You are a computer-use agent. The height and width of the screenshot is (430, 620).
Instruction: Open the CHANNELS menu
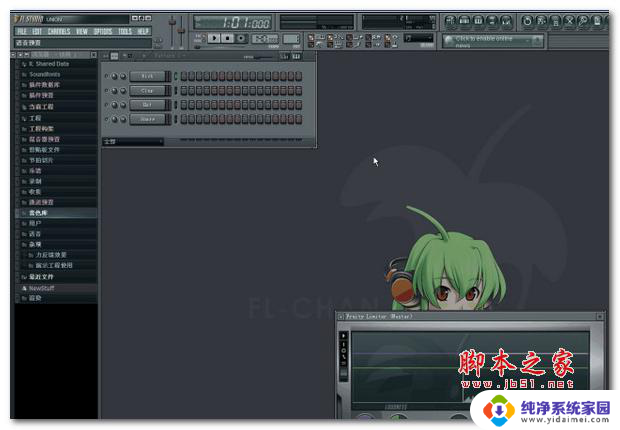59,32
